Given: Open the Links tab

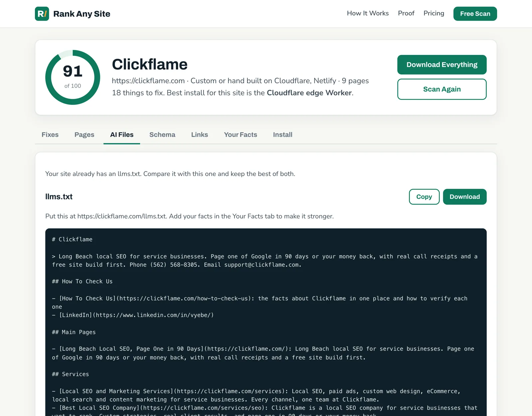Looking at the screenshot, I should [x=199, y=134].
